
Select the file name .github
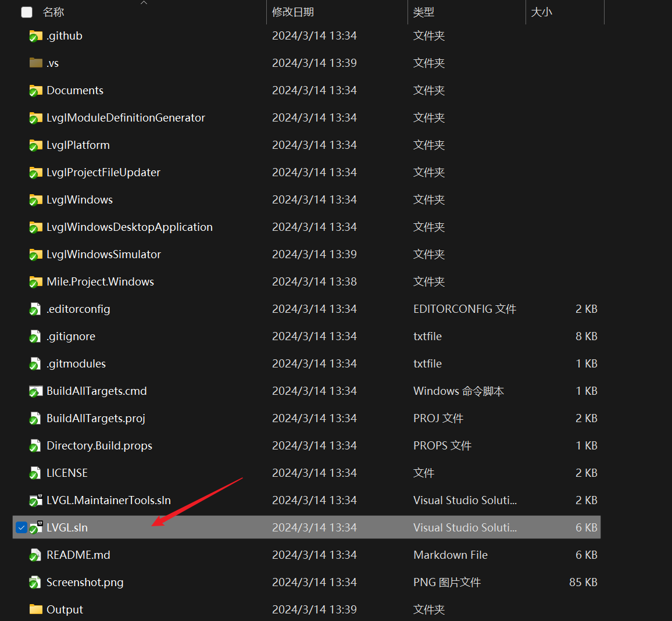(x=65, y=36)
